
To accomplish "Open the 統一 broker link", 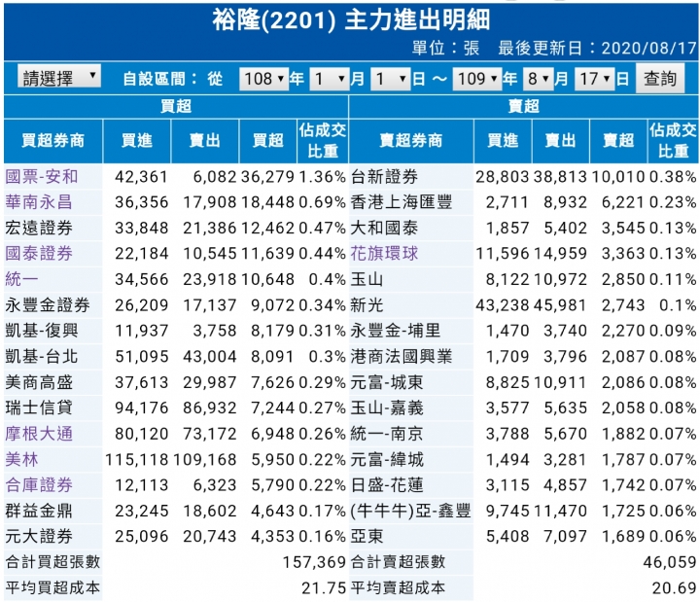I will tap(21, 279).
